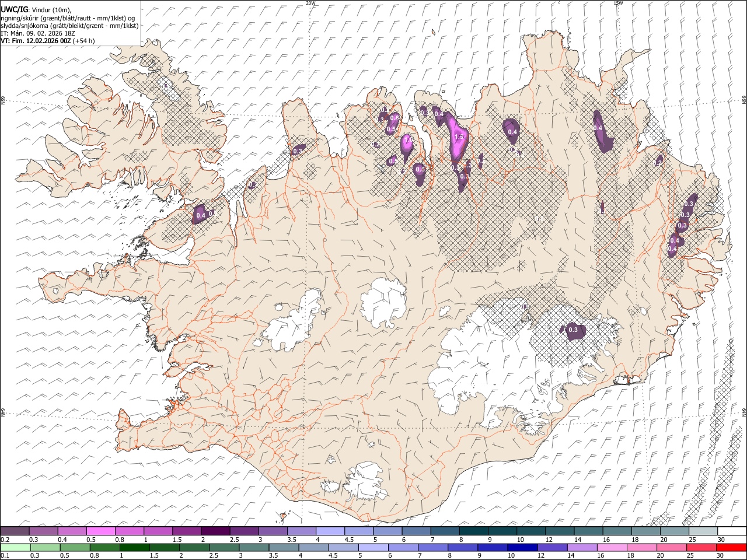
Task: Click the white 30 swatch ending the upper legend row
Action: pos(731,531)
